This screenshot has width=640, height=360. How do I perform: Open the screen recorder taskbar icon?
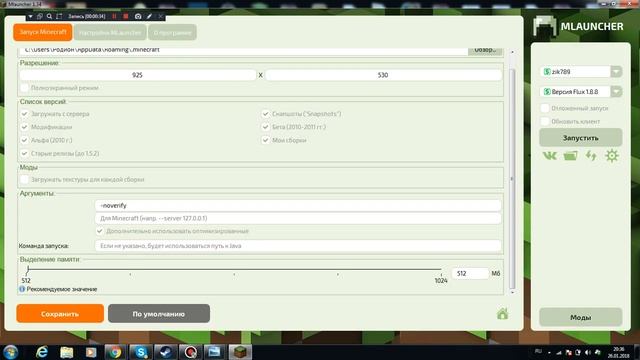(x=190, y=352)
